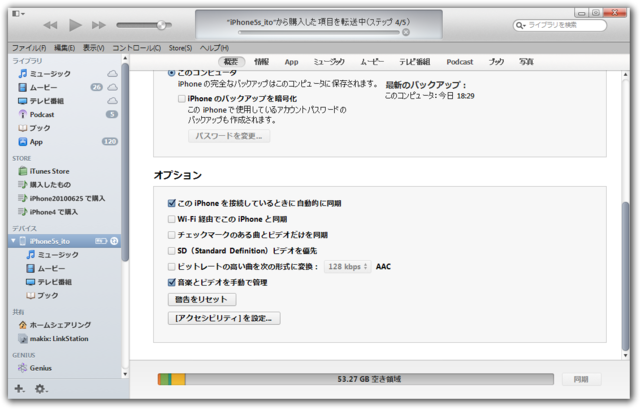Enable bitrate conversion checkbox
The height and width of the screenshot is (409, 640).
(x=172, y=267)
